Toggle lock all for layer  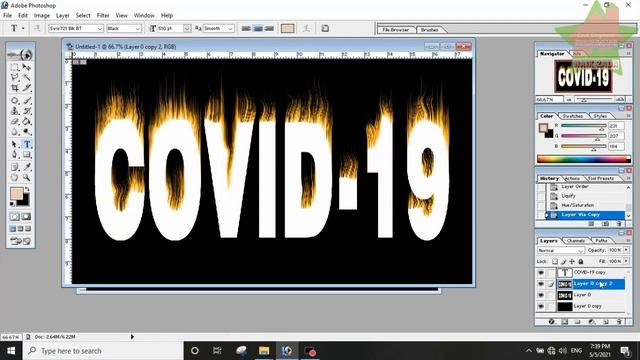click(x=581, y=261)
